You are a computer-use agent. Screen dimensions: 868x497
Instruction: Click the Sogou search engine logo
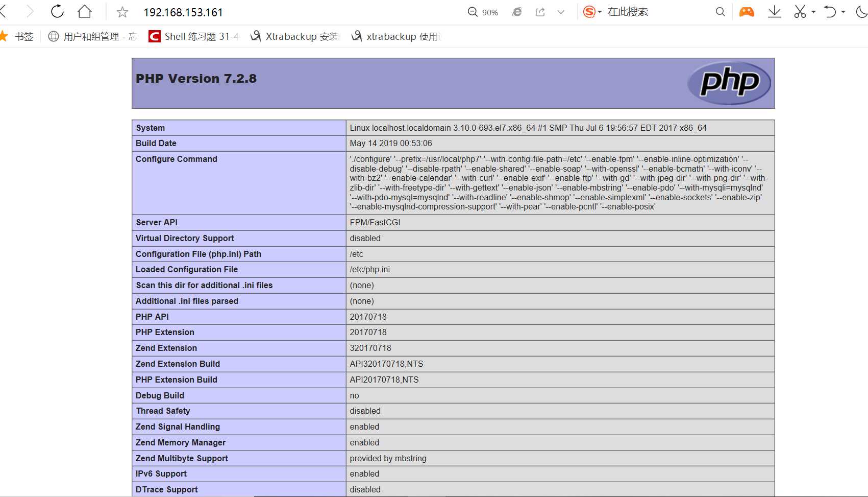pyautogui.click(x=589, y=12)
